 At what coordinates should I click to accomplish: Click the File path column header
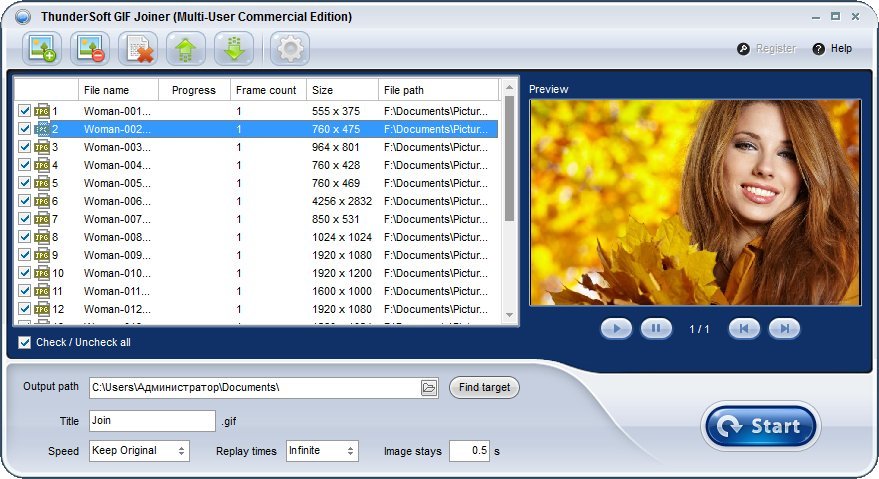(438, 90)
